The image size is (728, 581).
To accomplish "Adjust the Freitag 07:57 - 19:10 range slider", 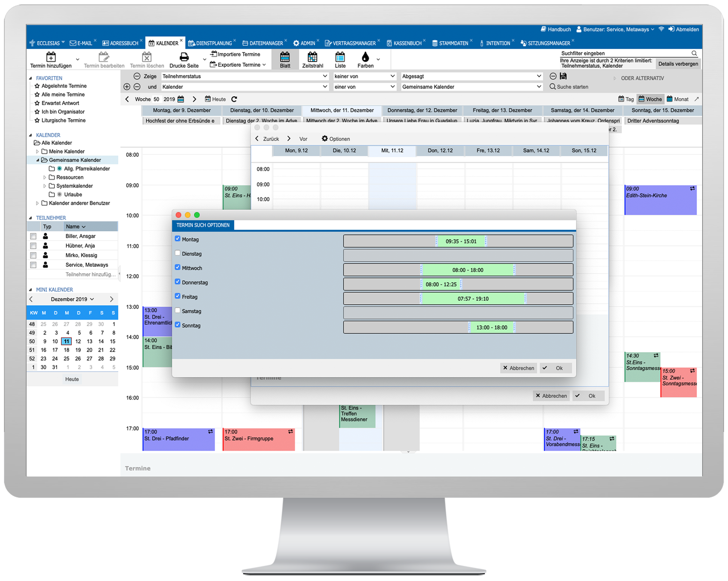I will (473, 299).
